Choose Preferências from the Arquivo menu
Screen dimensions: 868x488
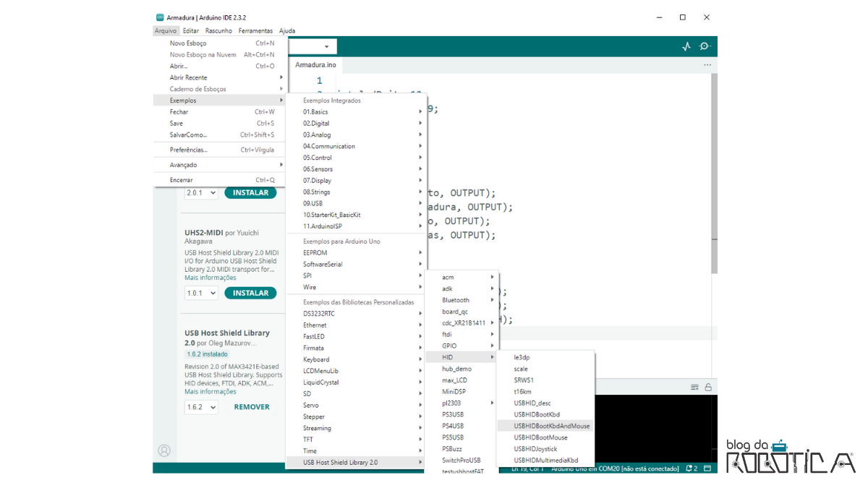click(188, 150)
